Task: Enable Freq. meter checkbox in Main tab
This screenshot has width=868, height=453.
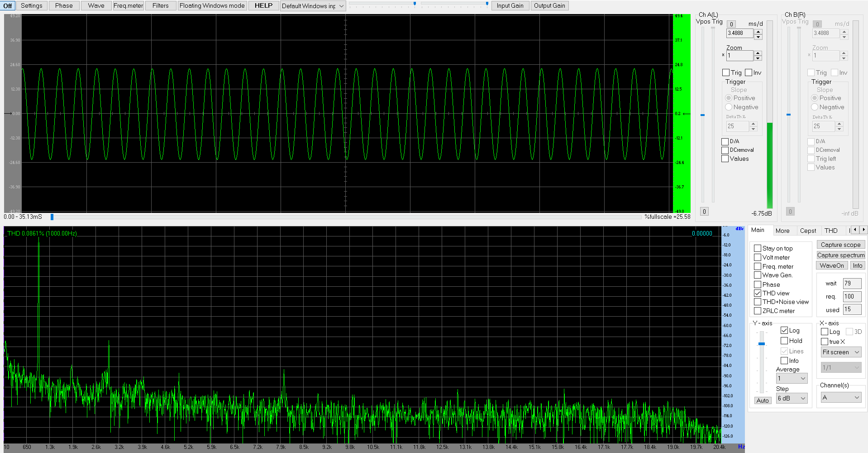Action: (x=758, y=266)
